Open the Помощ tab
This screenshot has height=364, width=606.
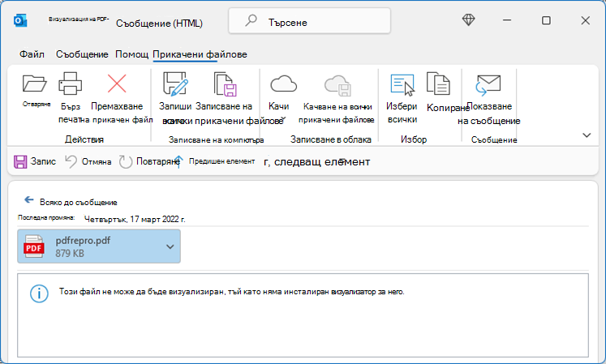click(131, 54)
